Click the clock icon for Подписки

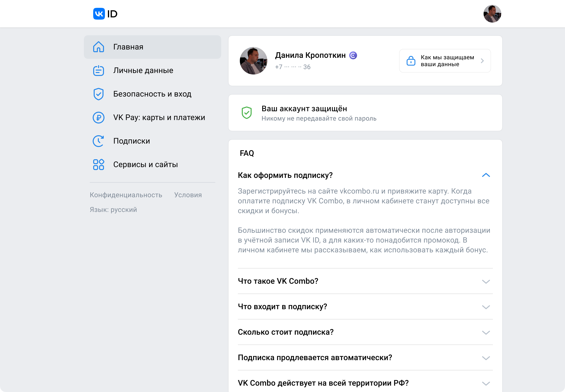[x=99, y=141]
